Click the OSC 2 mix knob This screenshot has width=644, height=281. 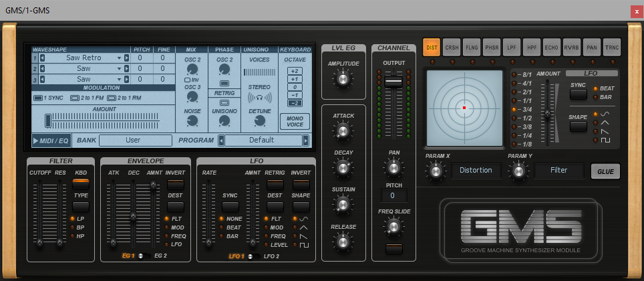tap(191, 69)
